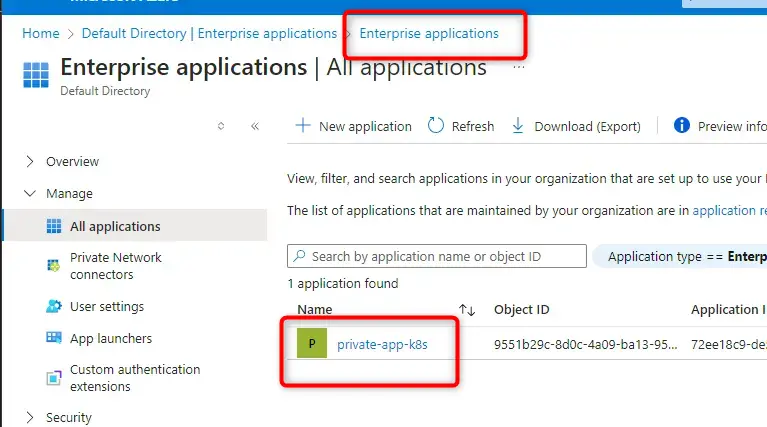Click the 1 application found text

[343, 284]
